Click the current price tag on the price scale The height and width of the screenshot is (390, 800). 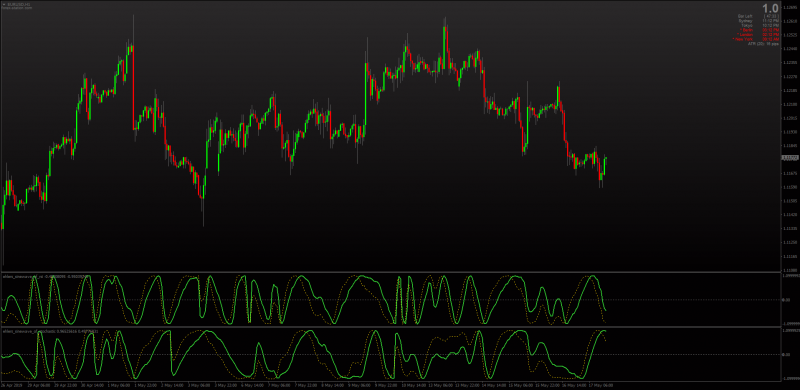[x=790, y=158]
